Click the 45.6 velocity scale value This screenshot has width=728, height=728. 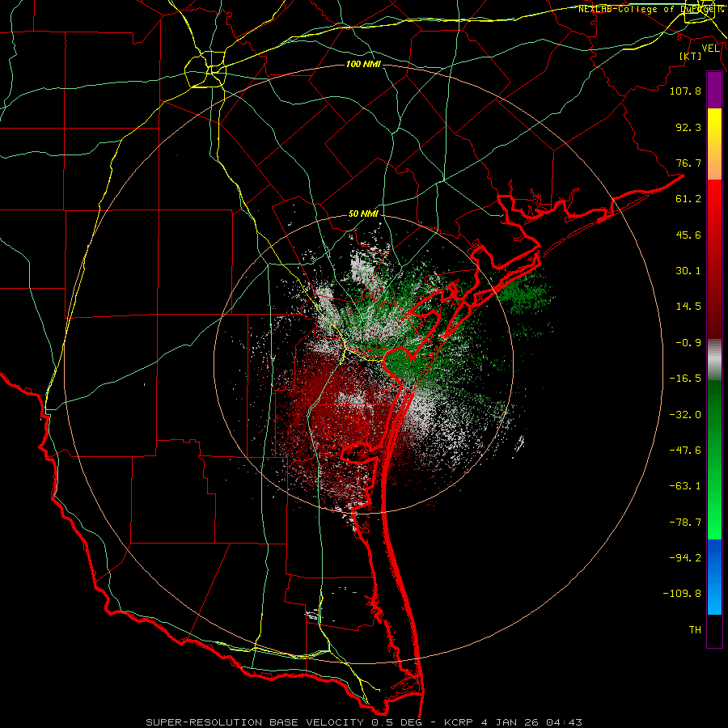click(688, 235)
